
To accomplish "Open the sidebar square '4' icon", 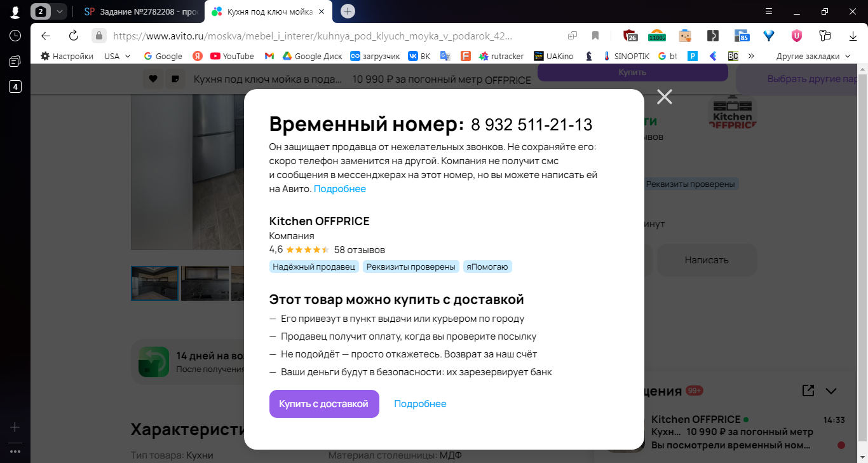I will click(x=15, y=87).
